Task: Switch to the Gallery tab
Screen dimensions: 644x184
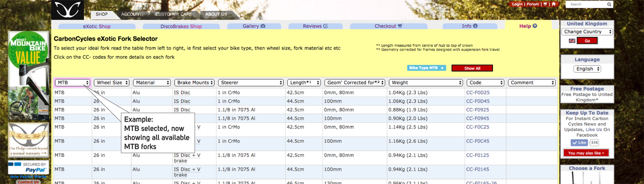Action: click(254, 26)
